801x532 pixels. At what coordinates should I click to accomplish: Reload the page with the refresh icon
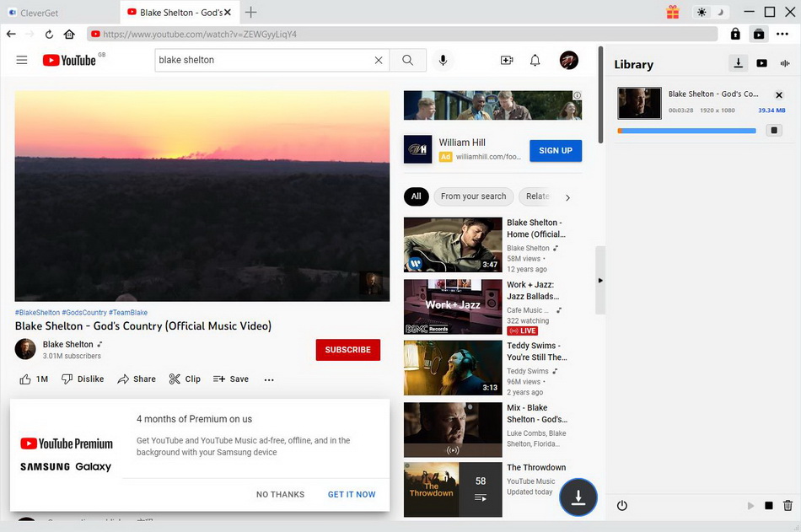(x=49, y=35)
